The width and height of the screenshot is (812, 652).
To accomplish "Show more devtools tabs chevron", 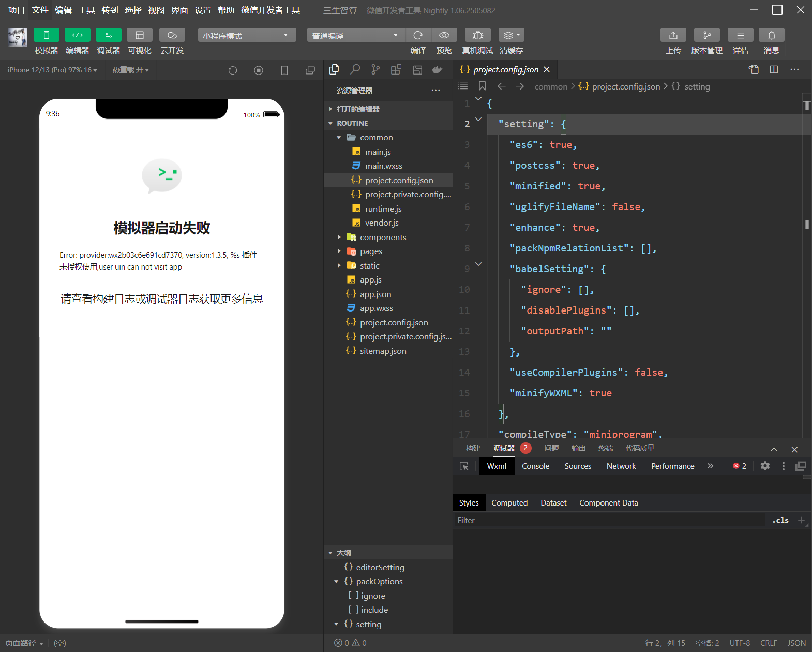I will (x=711, y=466).
